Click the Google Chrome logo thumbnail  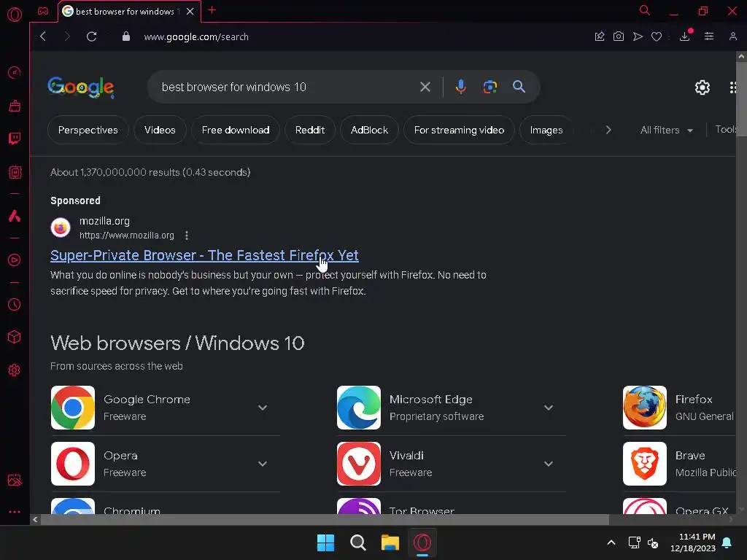[x=73, y=408]
